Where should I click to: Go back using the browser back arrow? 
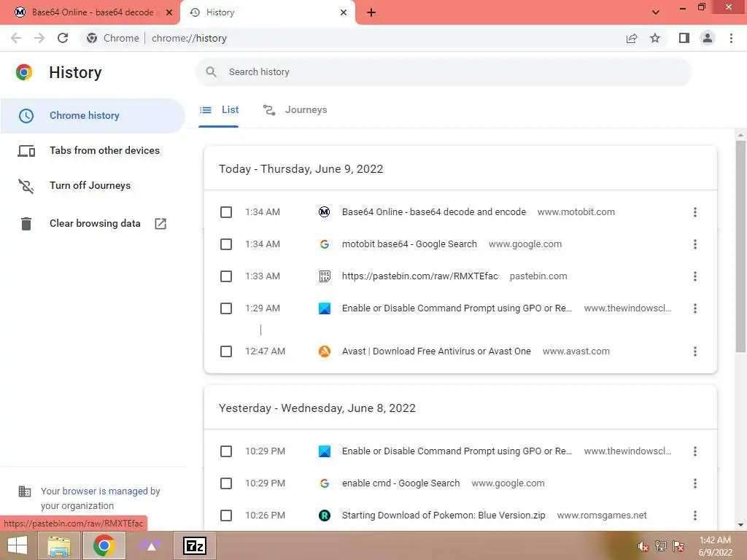click(16, 38)
